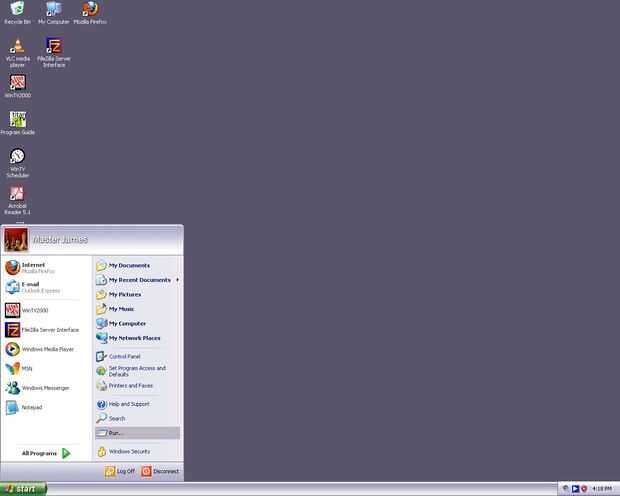
Task: Open Windows Messenger from the Start menu
Action: (46, 388)
